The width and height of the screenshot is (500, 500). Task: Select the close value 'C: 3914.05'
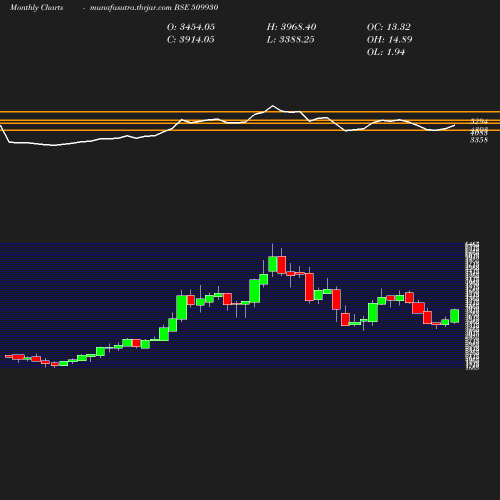coord(191,39)
